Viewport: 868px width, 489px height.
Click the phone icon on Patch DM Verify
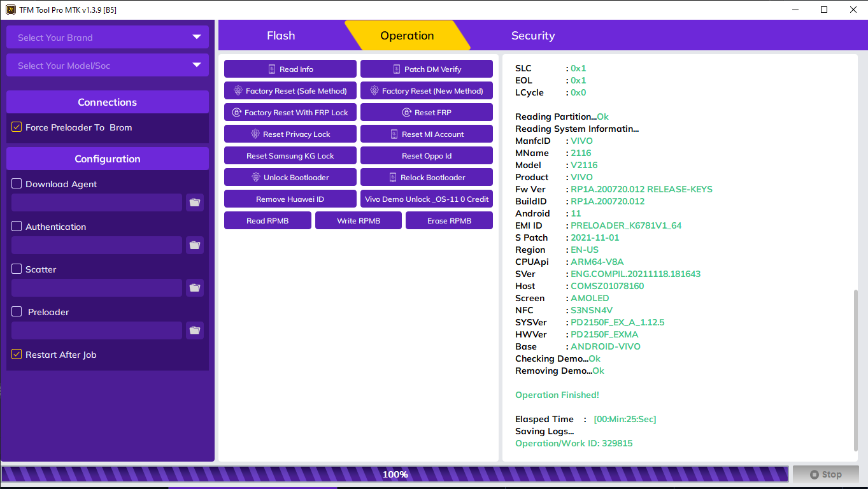click(397, 69)
